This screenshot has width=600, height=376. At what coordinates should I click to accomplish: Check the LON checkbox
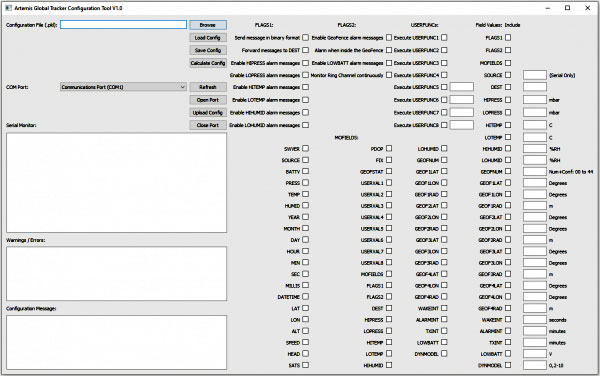pyautogui.click(x=305, y=319)
